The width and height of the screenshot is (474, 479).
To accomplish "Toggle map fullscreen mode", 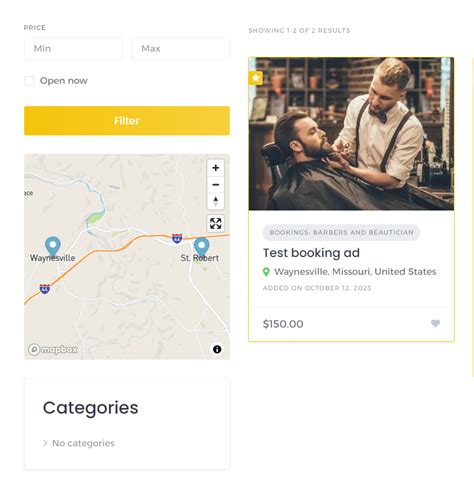I will [215, 223].
